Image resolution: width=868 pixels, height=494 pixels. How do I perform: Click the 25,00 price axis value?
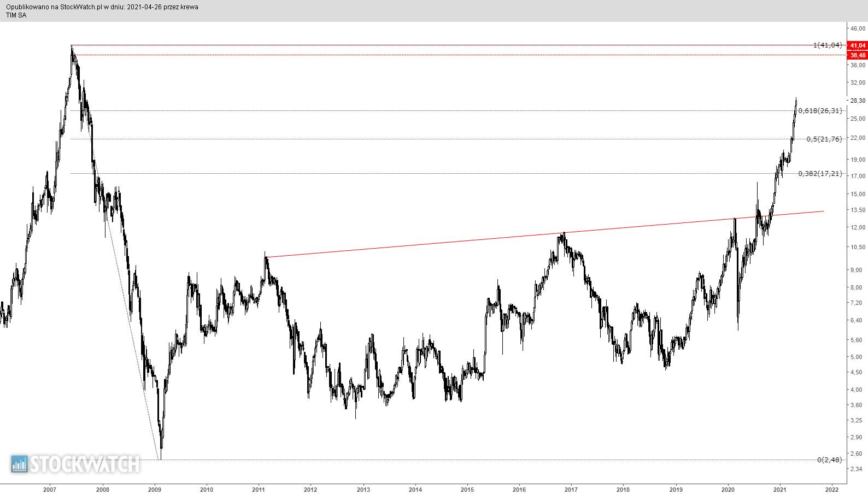[x=858, y=119]
